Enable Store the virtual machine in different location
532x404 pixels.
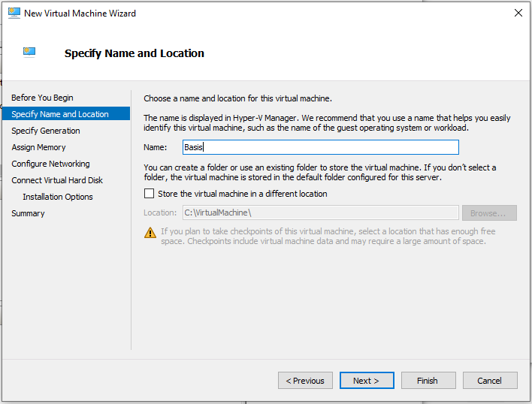[149, 194]
